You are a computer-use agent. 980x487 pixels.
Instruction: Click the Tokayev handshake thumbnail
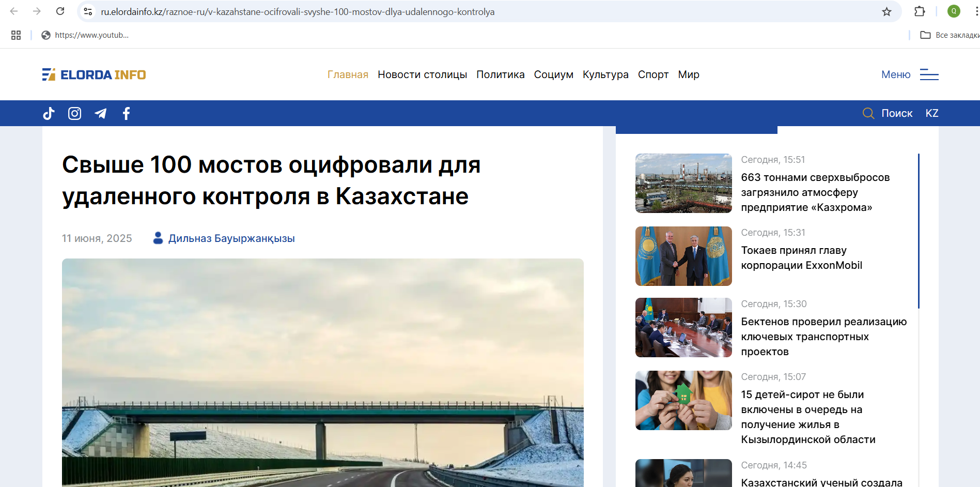[x=683, y=256]
